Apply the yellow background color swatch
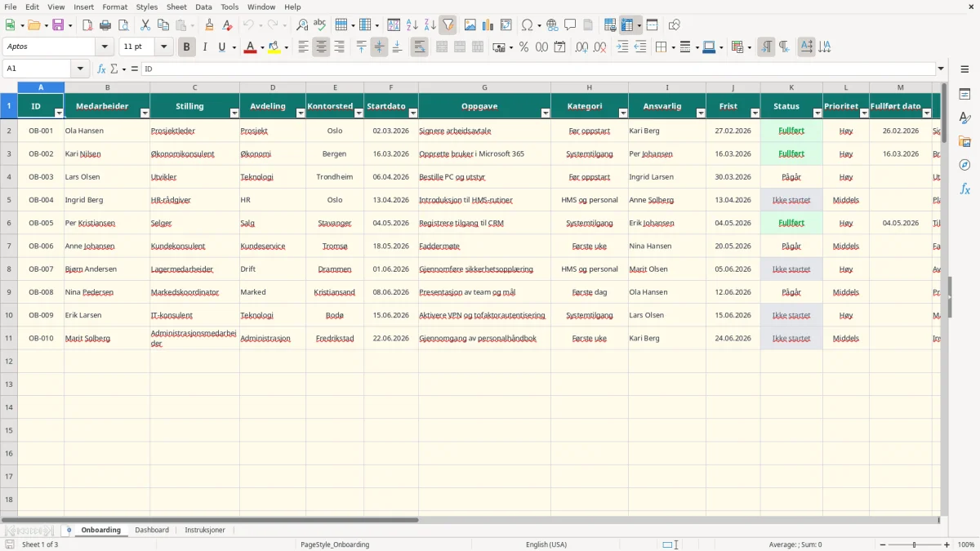Viewport: 980px width, 551px height. [x=274, y=47]
